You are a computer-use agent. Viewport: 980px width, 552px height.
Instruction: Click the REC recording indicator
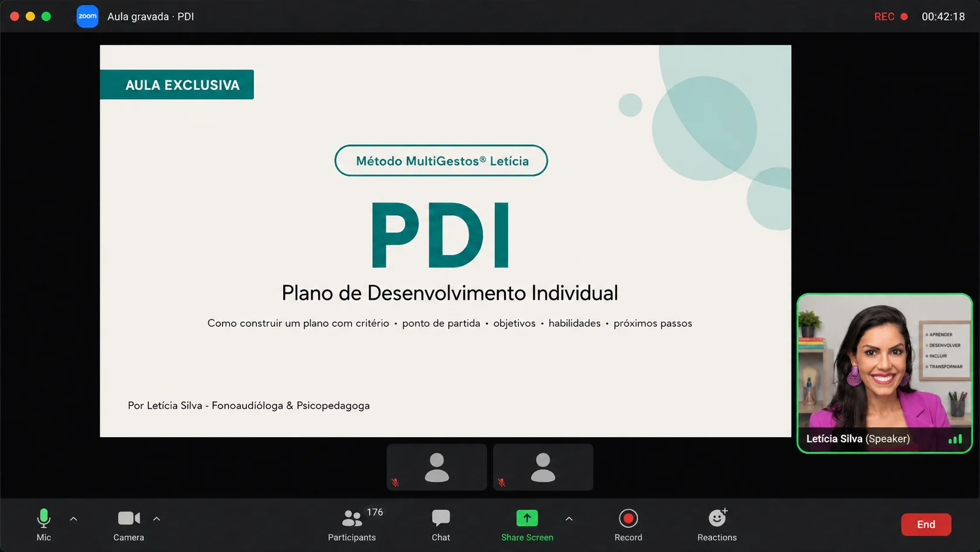(x=891, y=16)
